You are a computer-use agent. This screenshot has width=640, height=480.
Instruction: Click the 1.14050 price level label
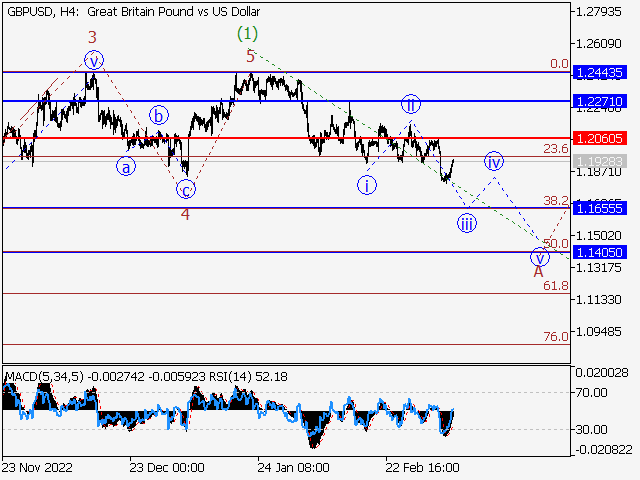coord(600,252)
